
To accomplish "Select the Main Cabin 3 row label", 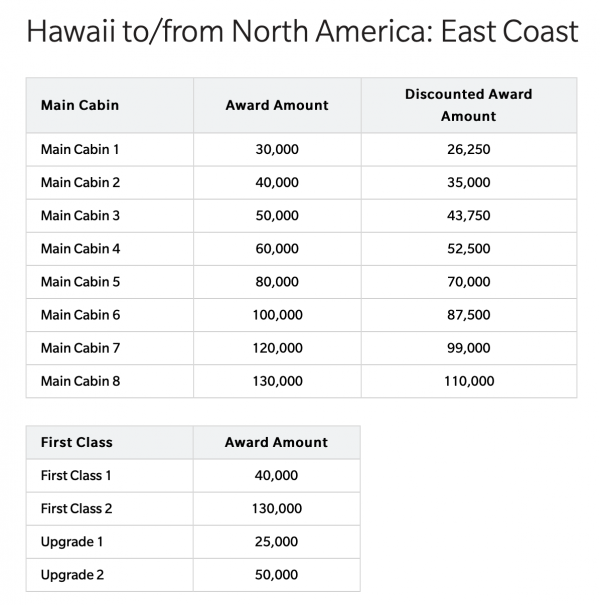I will [x=80, y=216].
